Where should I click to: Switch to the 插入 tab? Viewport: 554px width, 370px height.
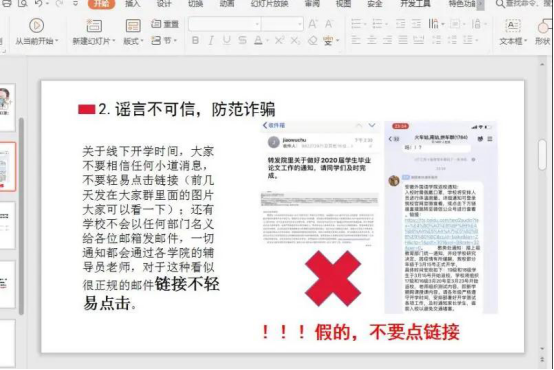pos(132,4)
